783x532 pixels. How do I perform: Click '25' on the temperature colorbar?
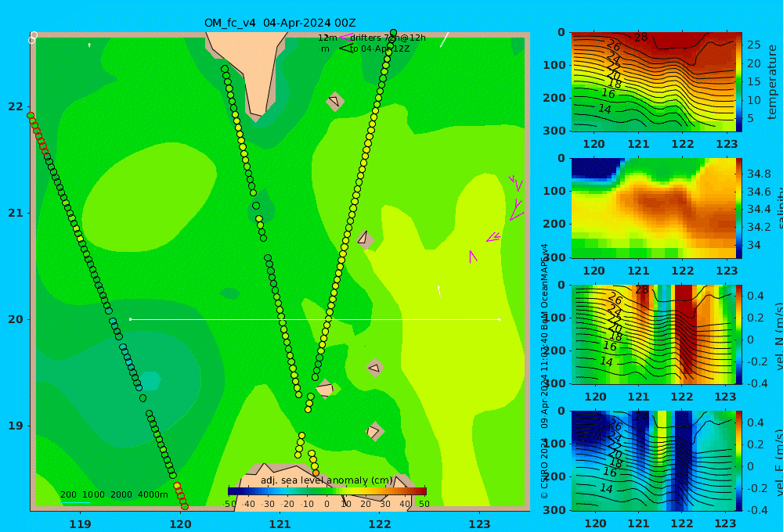tap(754, 45)
